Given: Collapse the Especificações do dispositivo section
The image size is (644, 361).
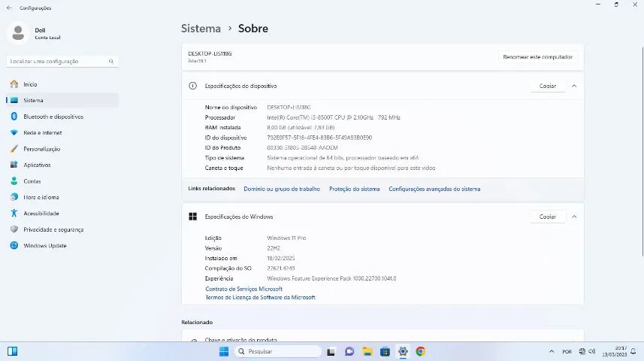Looking at the screenshot, I should [574, 86].
